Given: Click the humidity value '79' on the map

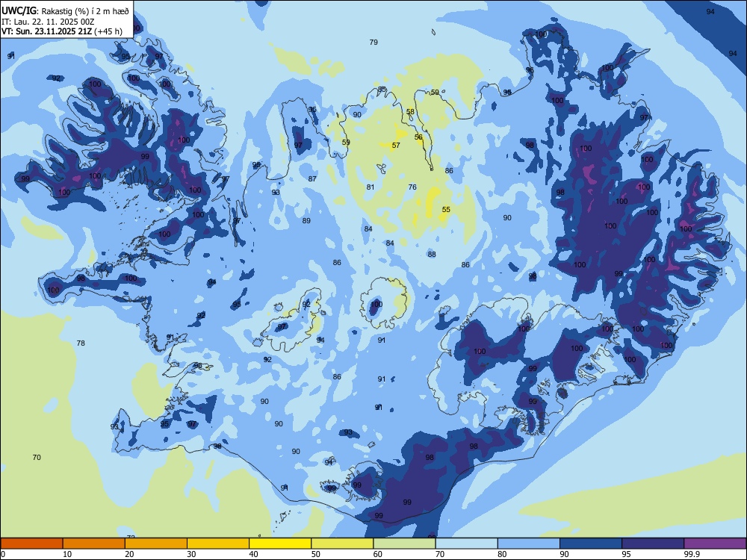Looking at the screenshot, I should tap(373, 43).
